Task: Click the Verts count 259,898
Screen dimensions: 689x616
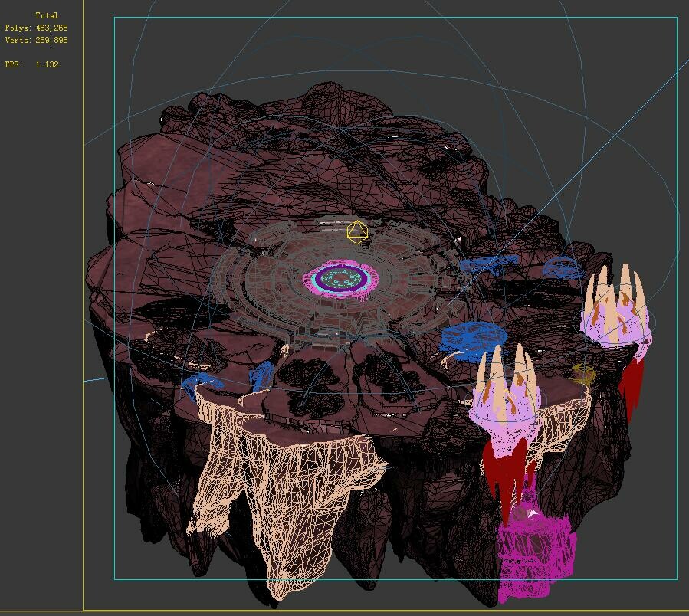Action: (51, 40)
